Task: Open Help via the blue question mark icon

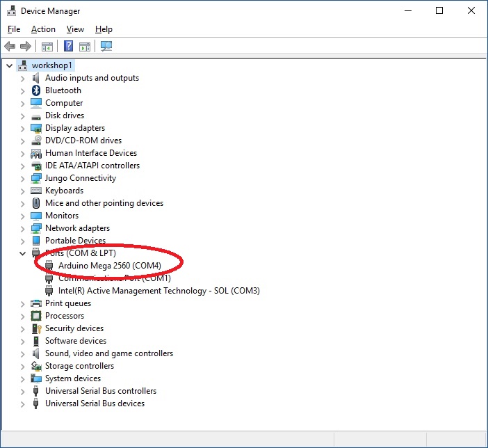Action: [68, 47]
